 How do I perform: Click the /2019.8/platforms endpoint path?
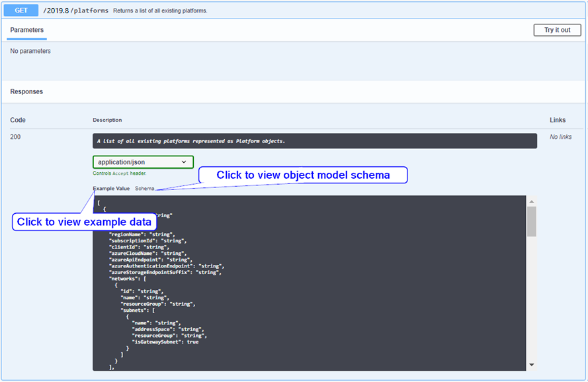coord(76,11)
